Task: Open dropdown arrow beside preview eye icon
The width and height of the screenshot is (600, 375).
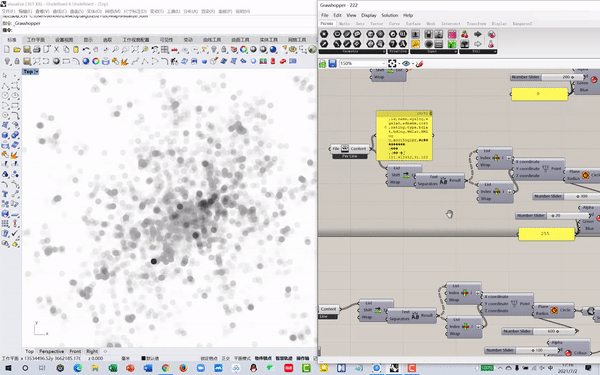Action: pos(412,64)
